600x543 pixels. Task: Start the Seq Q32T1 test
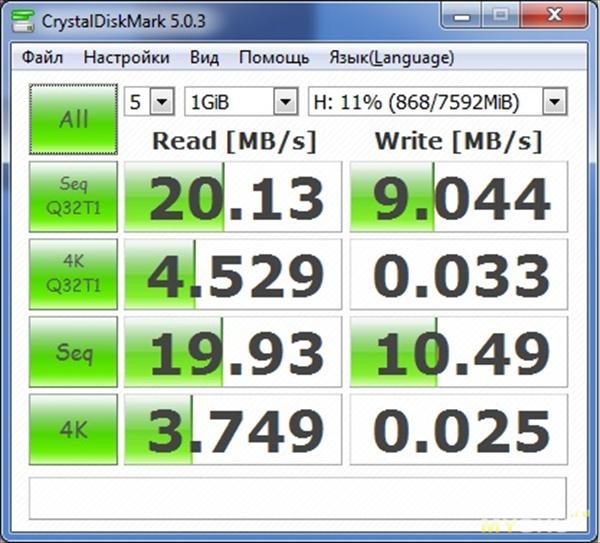[x=73, y=197]
